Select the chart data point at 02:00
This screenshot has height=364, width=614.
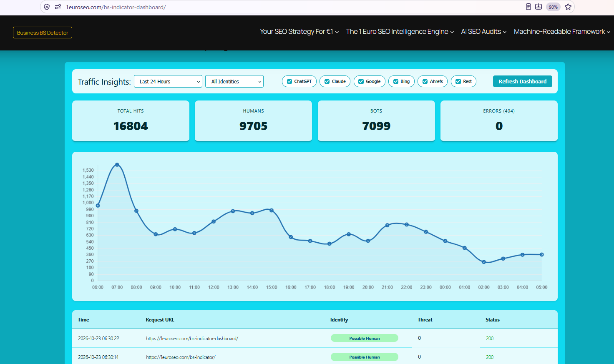[484, 262]
